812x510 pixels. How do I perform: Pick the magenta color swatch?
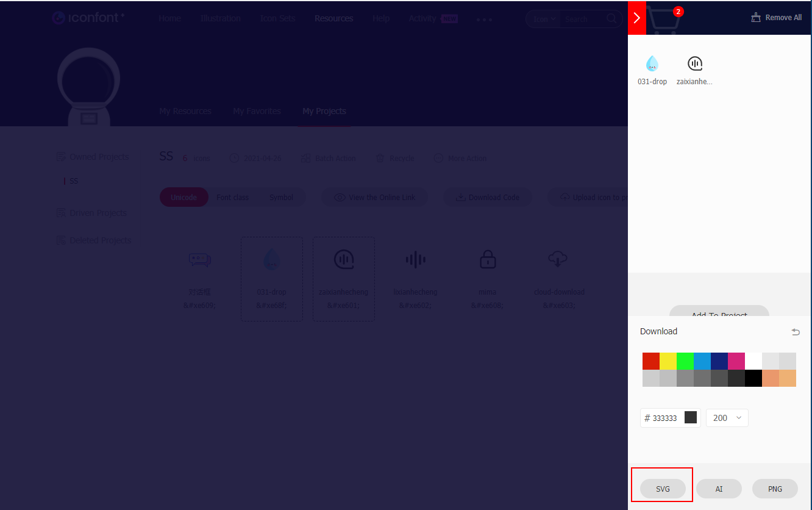(x=736, y=361)
